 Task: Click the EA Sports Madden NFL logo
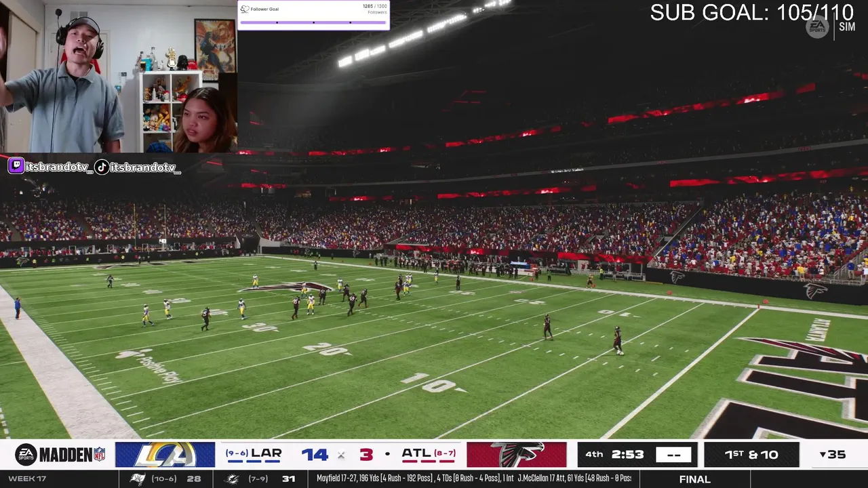[x=60, y=455]
